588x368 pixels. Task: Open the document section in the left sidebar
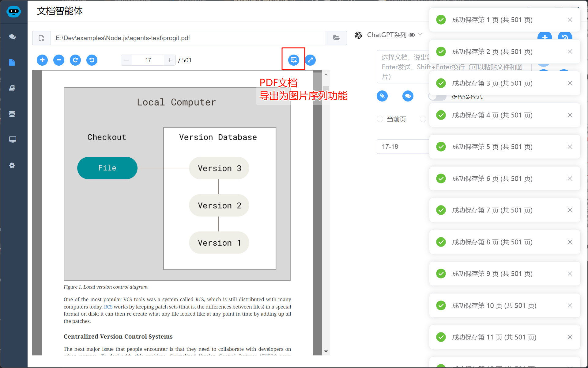coord(12,63)
